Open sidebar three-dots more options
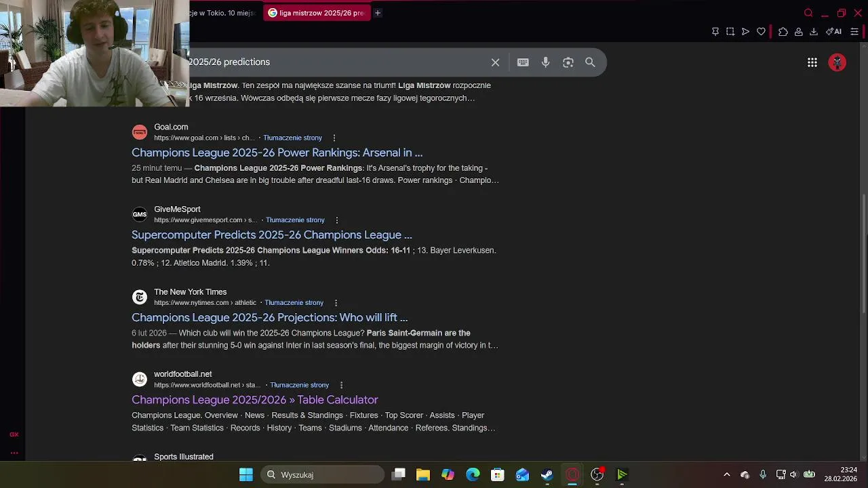This screenshot has width=868, height=488. point(14,453)
